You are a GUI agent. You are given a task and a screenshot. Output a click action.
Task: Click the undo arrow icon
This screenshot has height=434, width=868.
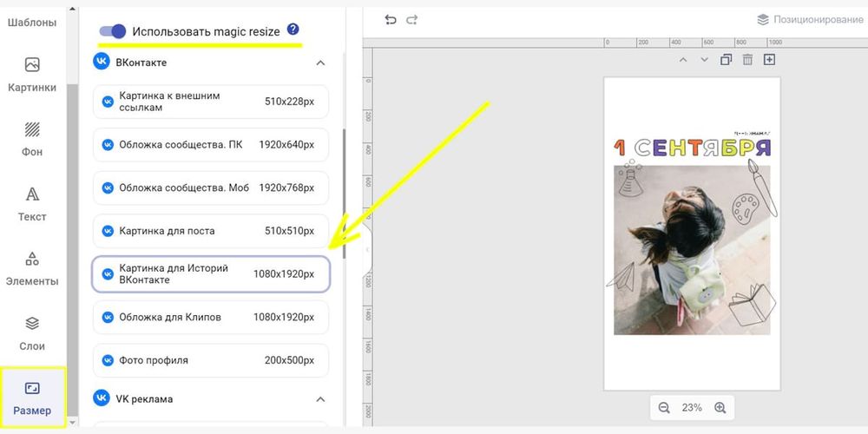[391, 19]
